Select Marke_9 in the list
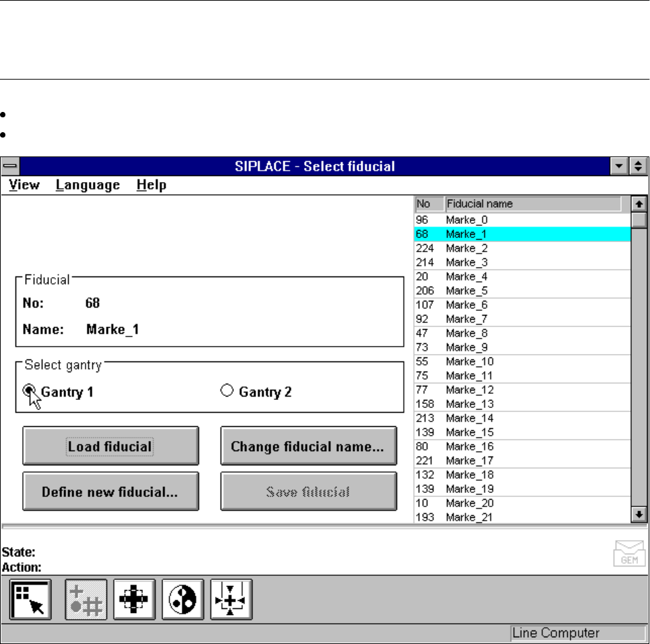This screenshot has width=650, height=644. (523, 347)
